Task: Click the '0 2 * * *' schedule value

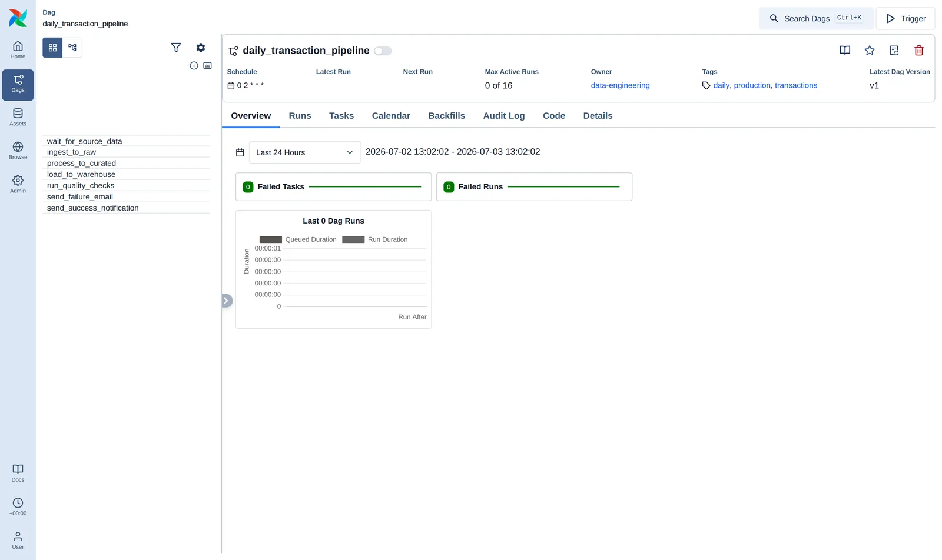Action: (250, 86)
